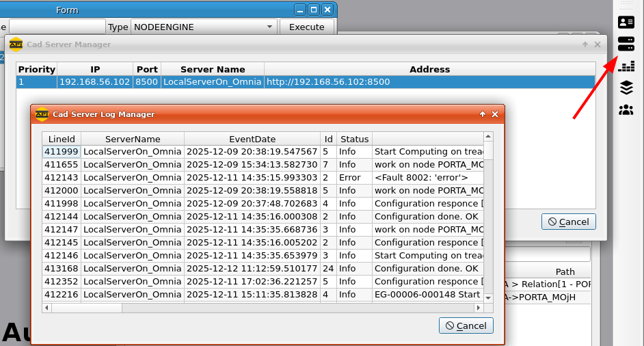Cancel the Cad Server Log Manager dialog
The width and height of the screenshot is (644, 346).
tap(466, 325)
